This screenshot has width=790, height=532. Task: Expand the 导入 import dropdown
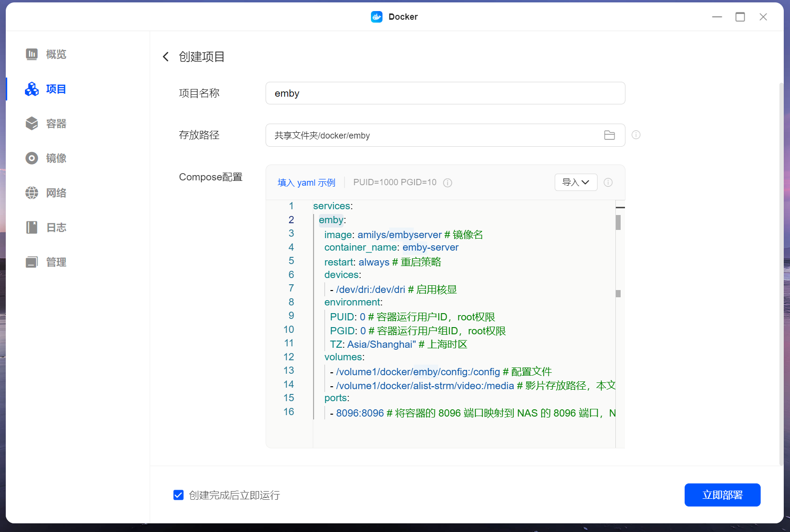576,182
